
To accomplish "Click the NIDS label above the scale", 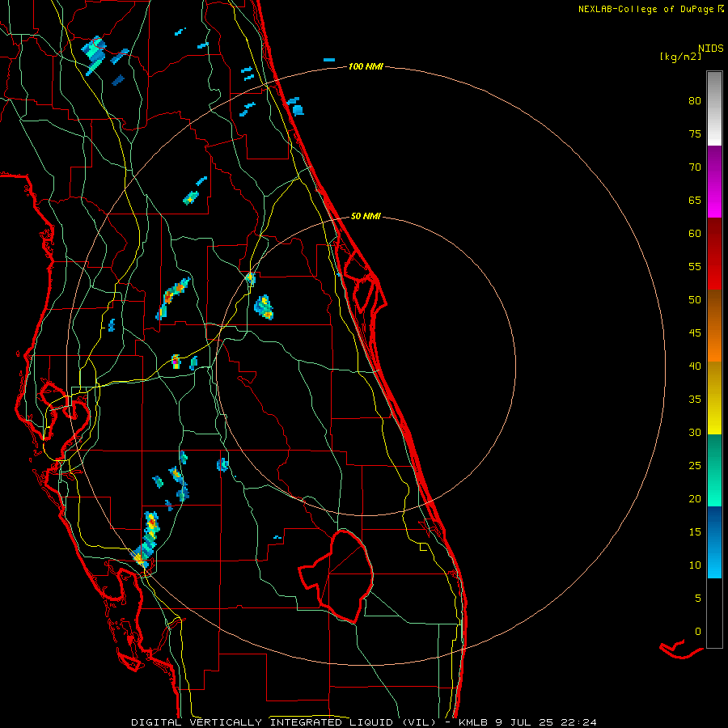I will click(x=711, y=49).
